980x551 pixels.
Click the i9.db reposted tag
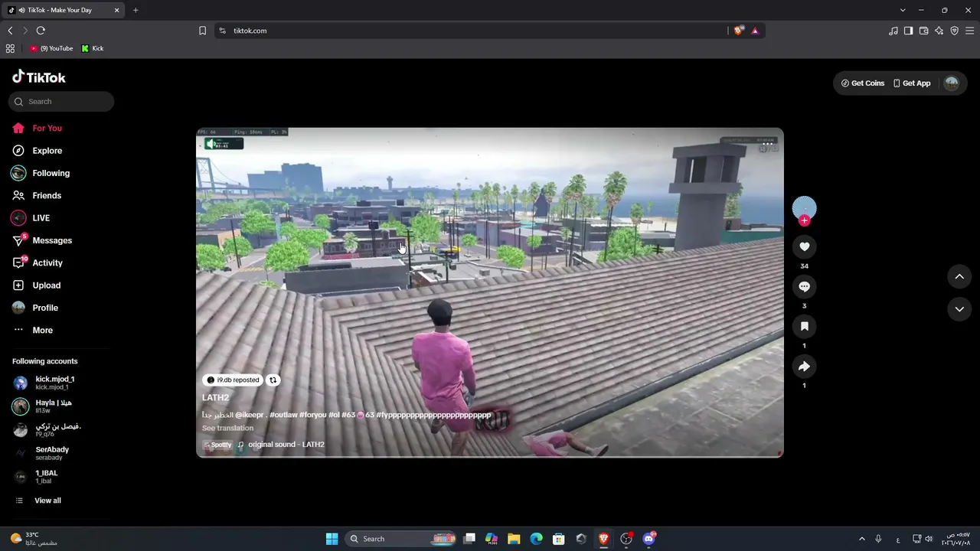point(234,380)
